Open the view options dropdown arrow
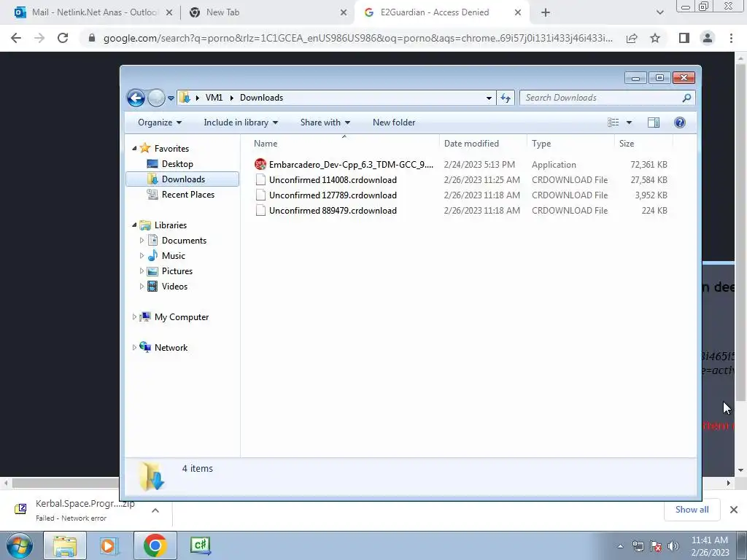 click(x=629, y=122)
